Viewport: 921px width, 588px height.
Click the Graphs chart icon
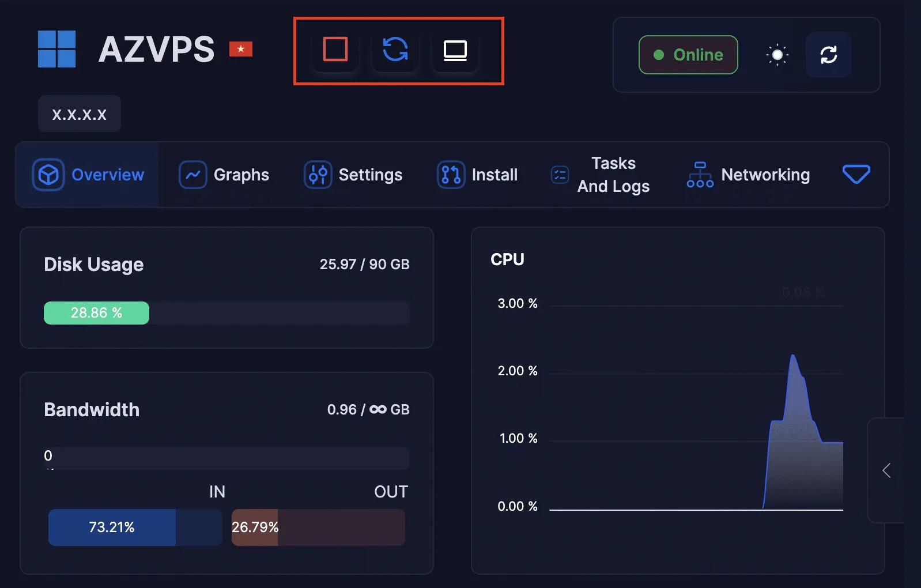coord(193,175)
